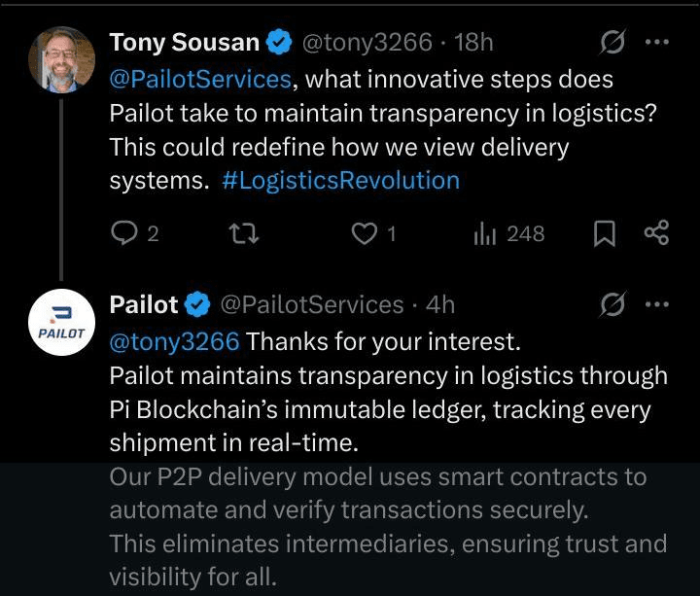Click the verified badge beside Pailot
The image size is (700, 596).
click(198, 305)
